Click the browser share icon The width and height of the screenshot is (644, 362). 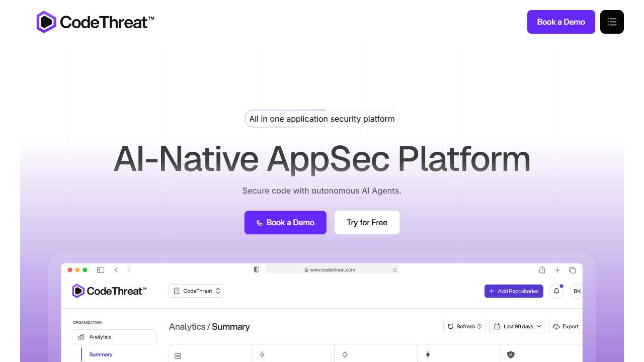coord(542,270)
